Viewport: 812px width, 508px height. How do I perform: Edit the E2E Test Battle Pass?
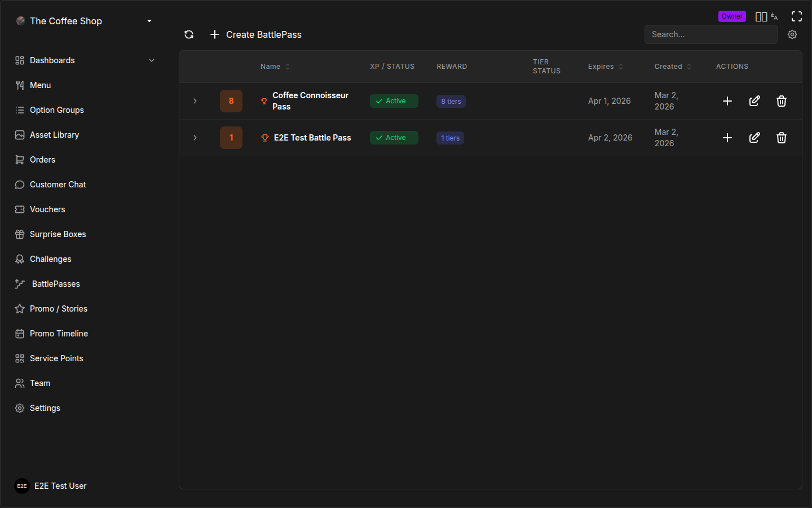click(x=754, y=138)
